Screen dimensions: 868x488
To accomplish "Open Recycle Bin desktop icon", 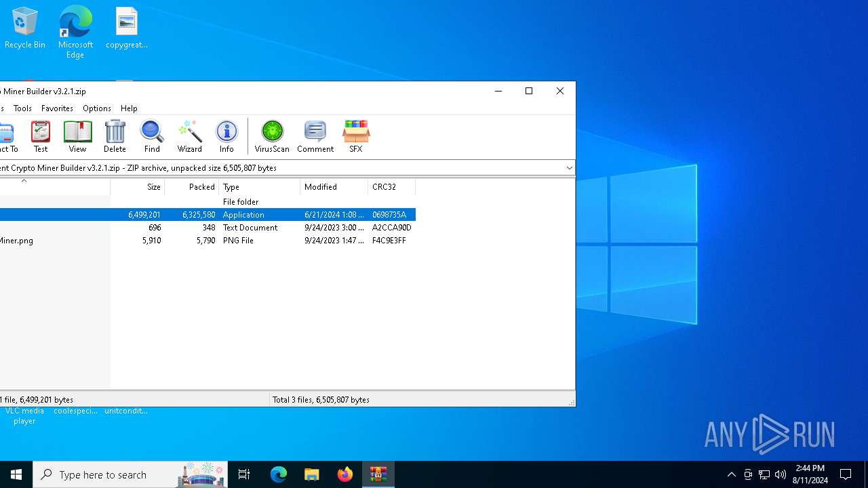I will (x=25, y=28).
